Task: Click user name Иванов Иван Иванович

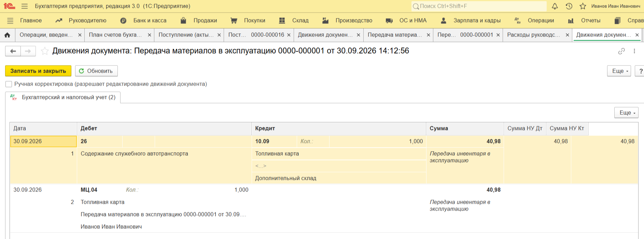Action: [616, 6]
